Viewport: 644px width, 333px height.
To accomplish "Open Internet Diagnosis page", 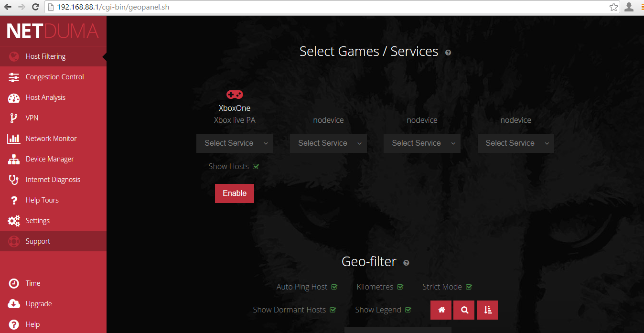I will 53,180.
